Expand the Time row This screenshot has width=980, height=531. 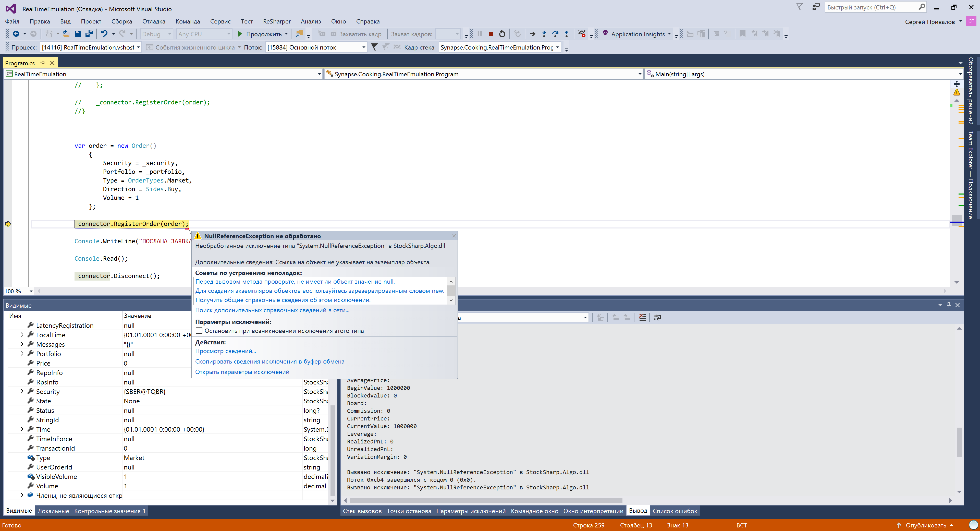coord(22,429)
